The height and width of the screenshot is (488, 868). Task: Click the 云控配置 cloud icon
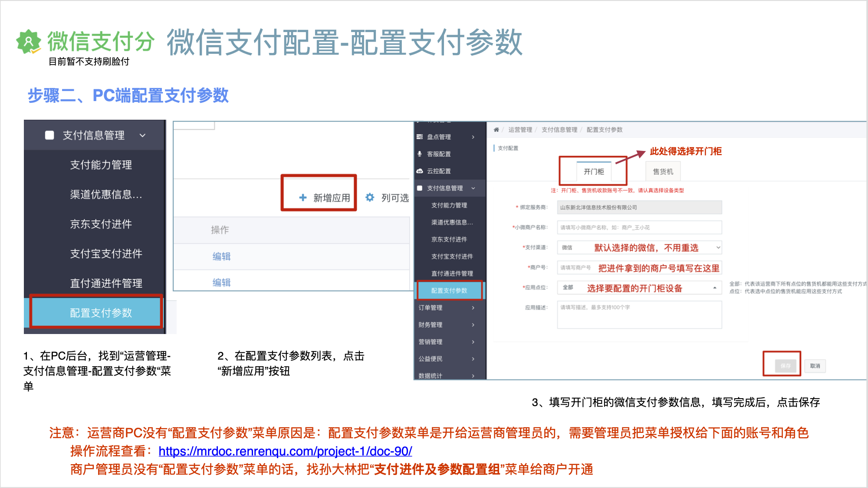tap(420, 171)
